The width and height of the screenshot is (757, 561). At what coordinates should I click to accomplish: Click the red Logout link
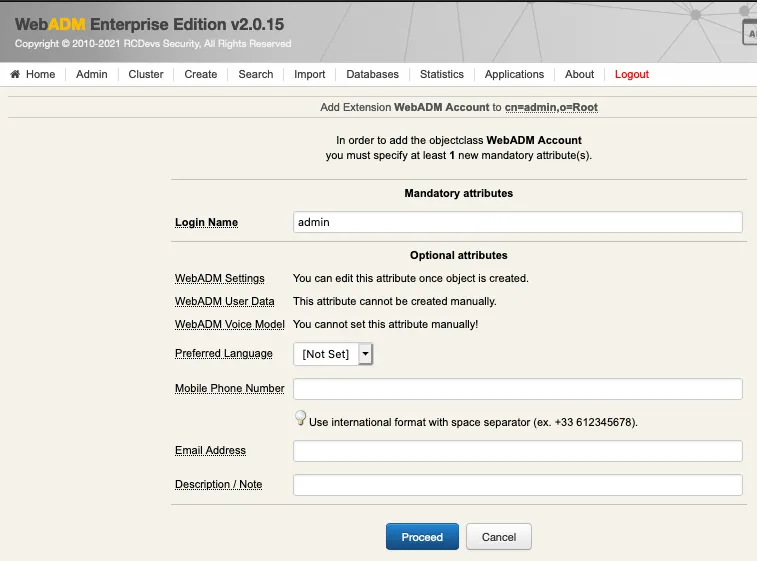[x=631, y=74]
